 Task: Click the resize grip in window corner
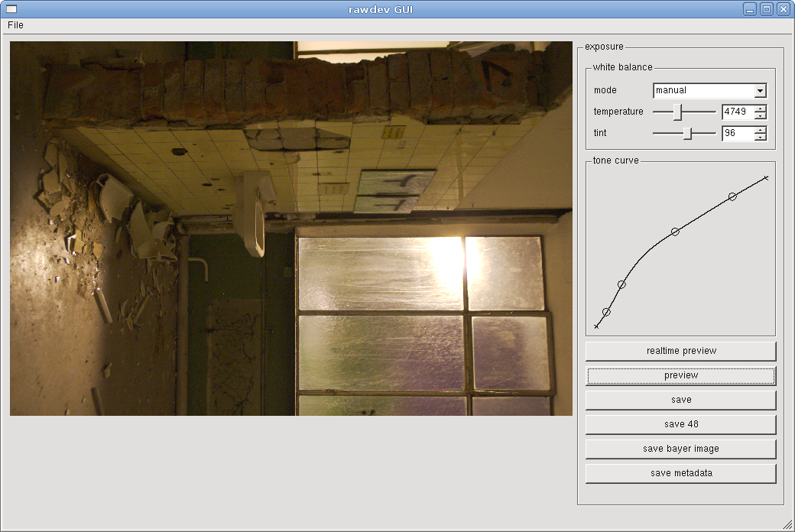[x=787, y=524]
